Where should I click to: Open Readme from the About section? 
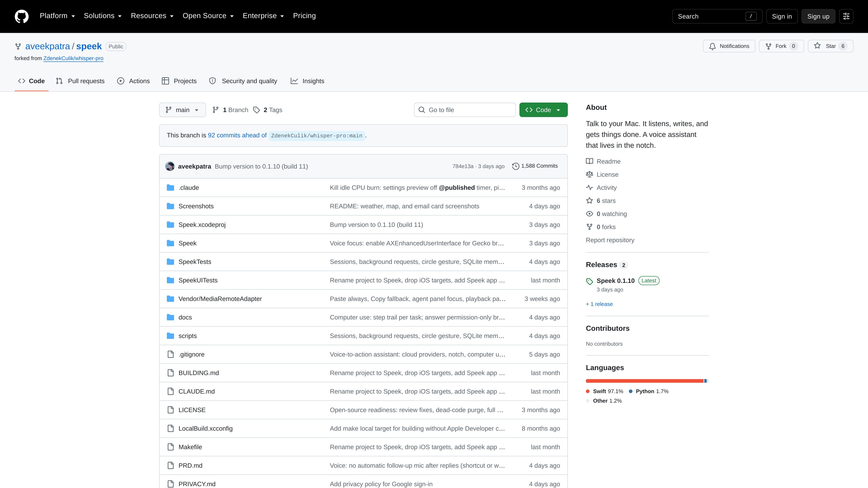(603, 161)
